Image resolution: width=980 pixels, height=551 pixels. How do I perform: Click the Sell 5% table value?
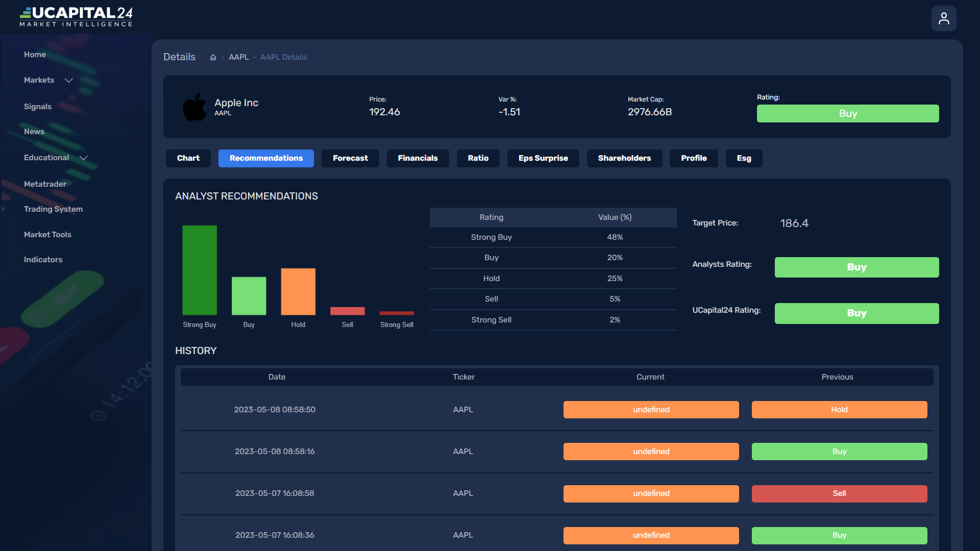pos(615,299)
